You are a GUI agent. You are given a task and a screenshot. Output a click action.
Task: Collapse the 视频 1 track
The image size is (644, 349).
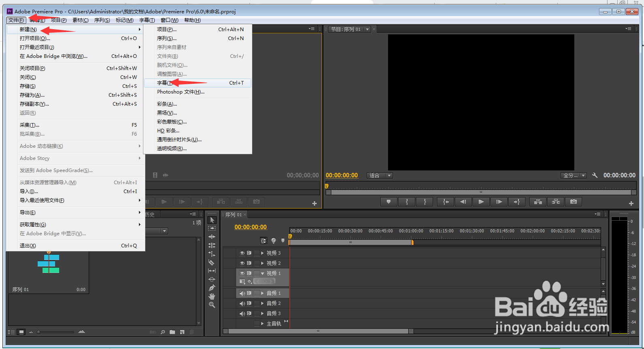coord(262,273)
